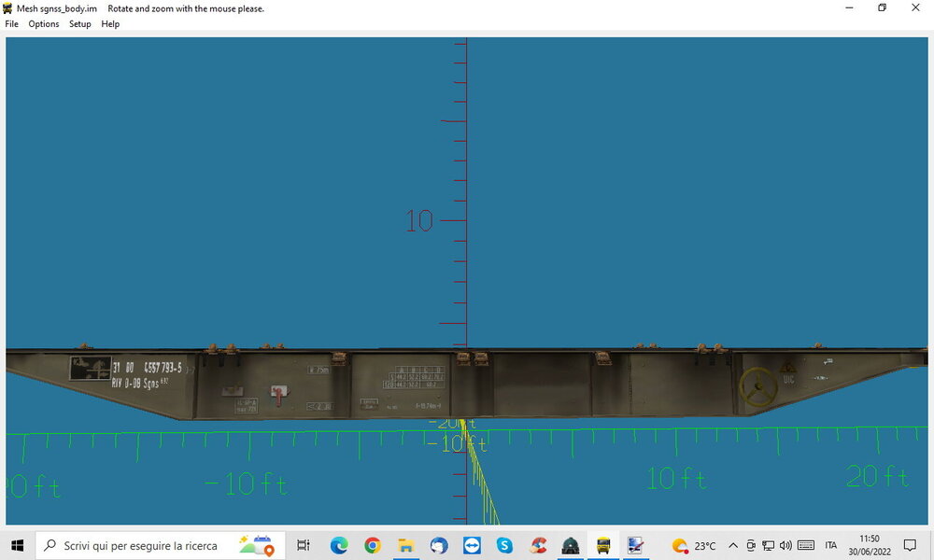934x560 pixels.
Task: Open network settings tray icon
Action: coord(769,545)
